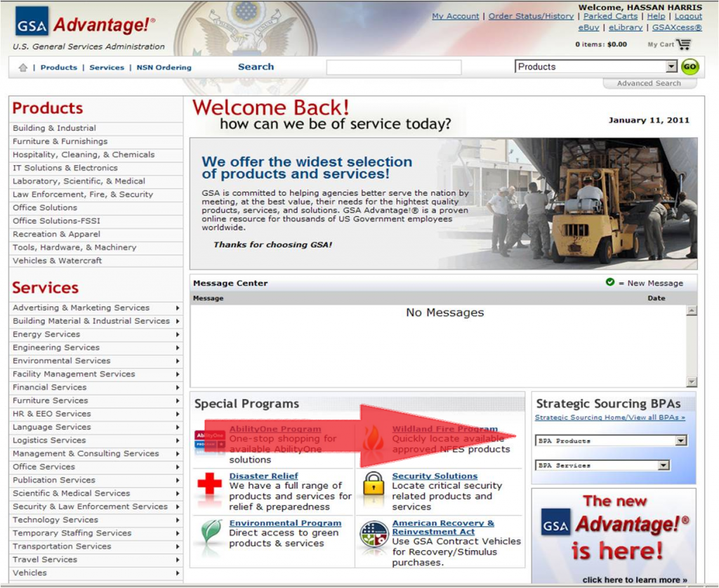
Task: Open the NSN Ordering menu item
Action: pyautogui.click(x=163, y=67)
